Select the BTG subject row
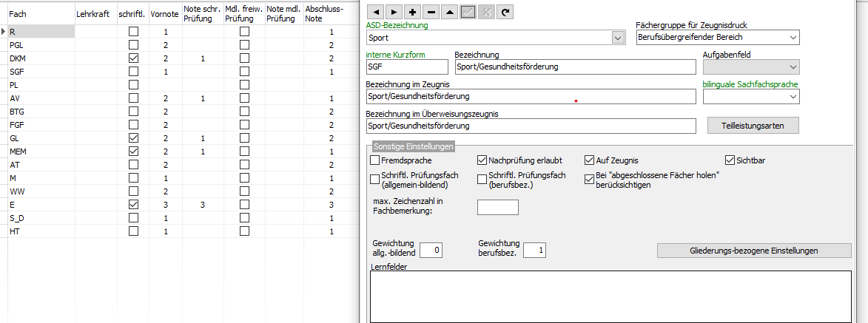Image resolution: width=868 pixels, height=323 pixels. [41, 112]
